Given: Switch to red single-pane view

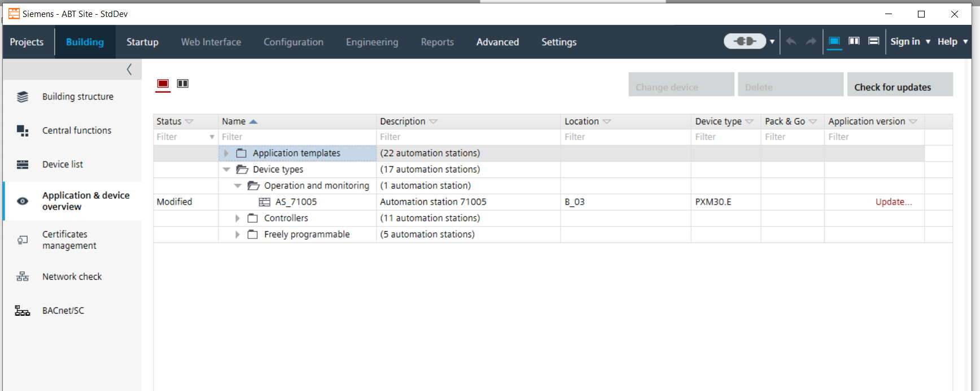Looking at the screenshot, I should pos(163,84).
